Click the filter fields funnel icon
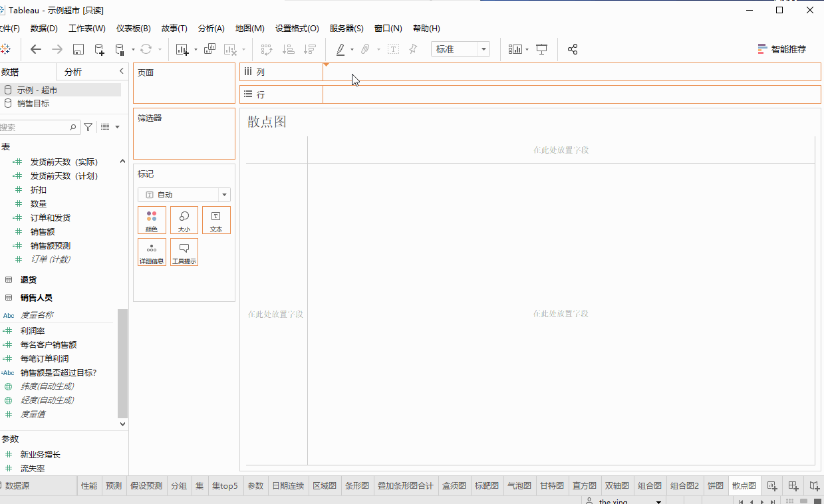The width and height of the screenshot is (824, 504). 88,126
